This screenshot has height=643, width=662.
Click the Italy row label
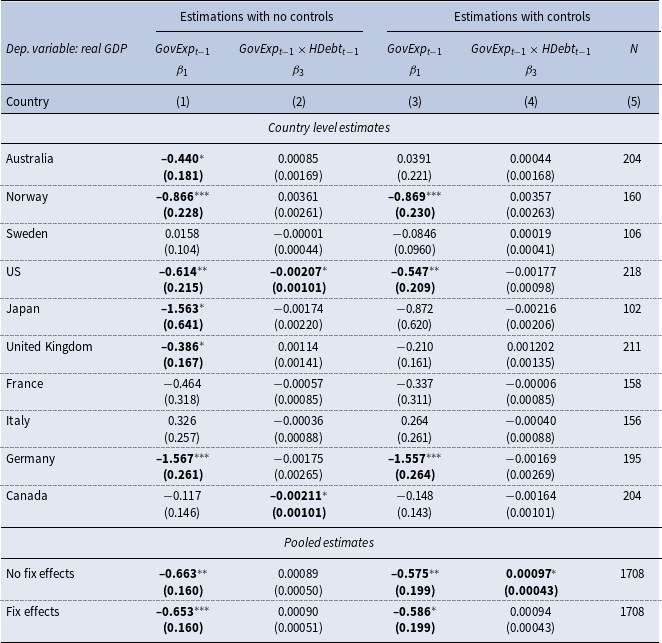[18, 421]
